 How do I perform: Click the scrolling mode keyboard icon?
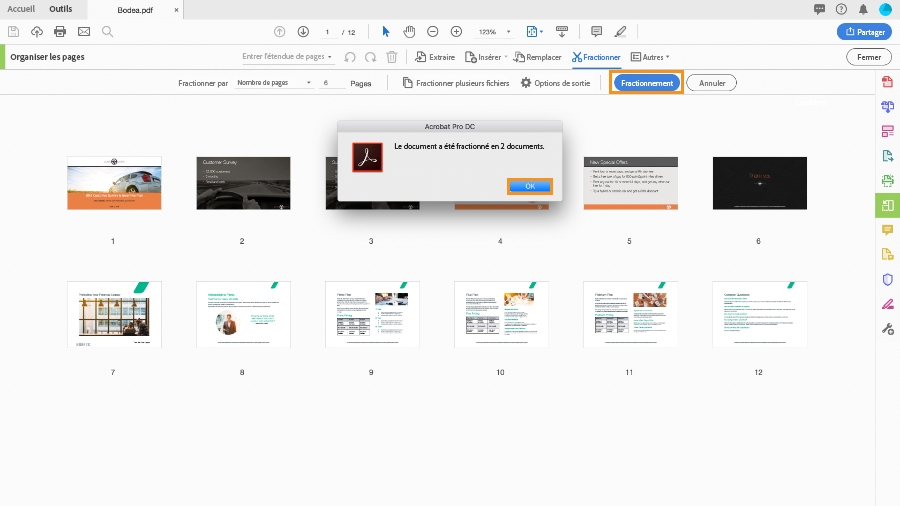point(562,32)
